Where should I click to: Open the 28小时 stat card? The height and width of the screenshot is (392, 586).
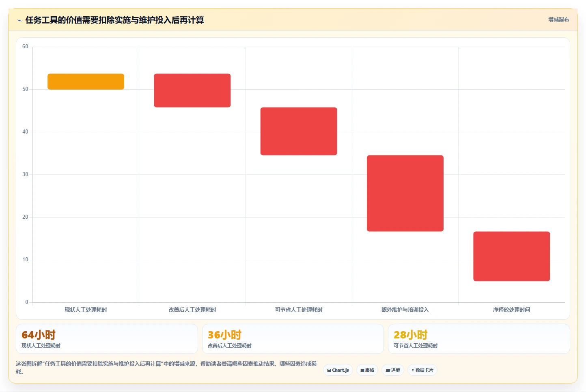[479, 339]
